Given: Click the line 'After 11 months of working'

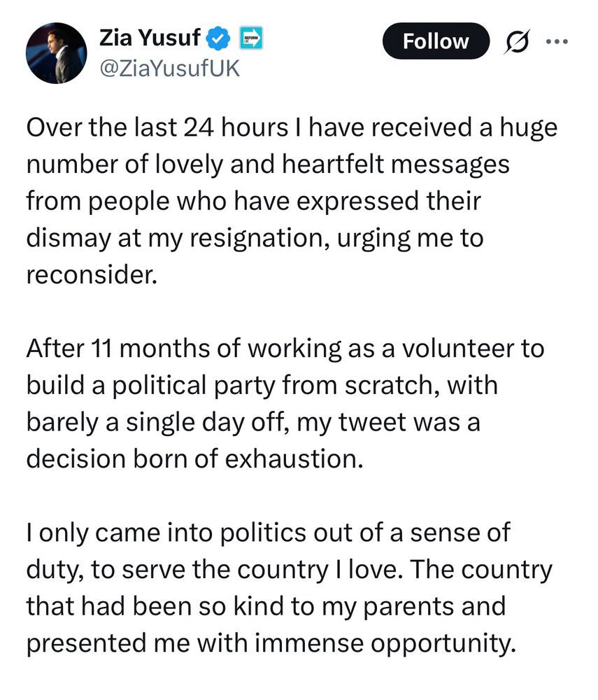Looking at the screenshot, I should 285,349.
